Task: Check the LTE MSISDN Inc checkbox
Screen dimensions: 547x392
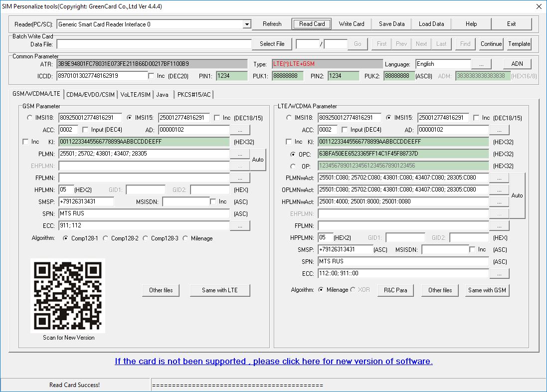Action: [473, 249]
